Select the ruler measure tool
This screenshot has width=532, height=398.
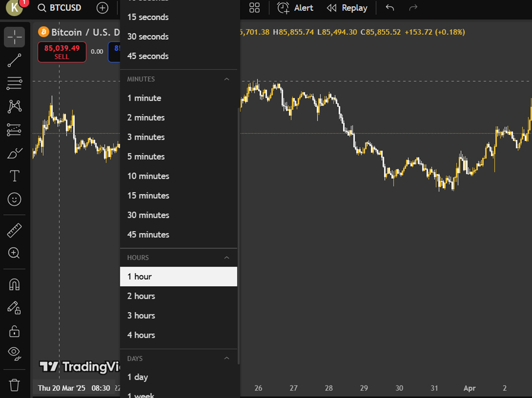14,230
